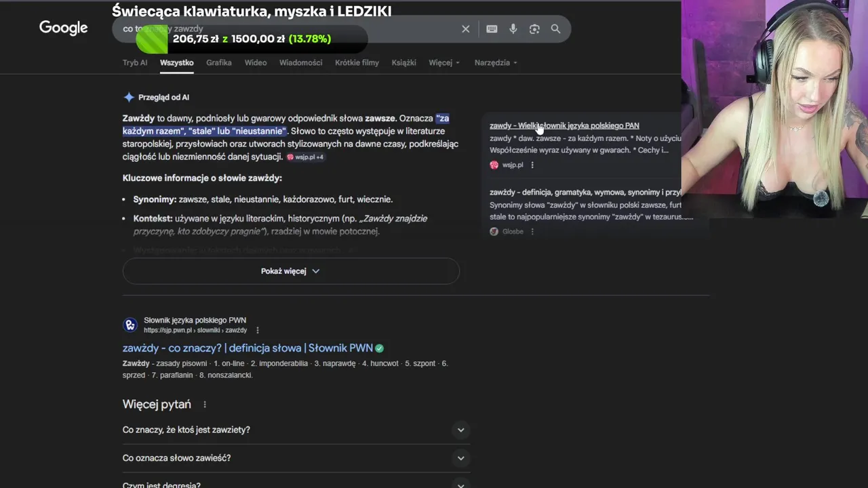Switch to Tryb AI tab
Image resolution: width=868 pixels, height=488 pixels.
tap(135, 62)
